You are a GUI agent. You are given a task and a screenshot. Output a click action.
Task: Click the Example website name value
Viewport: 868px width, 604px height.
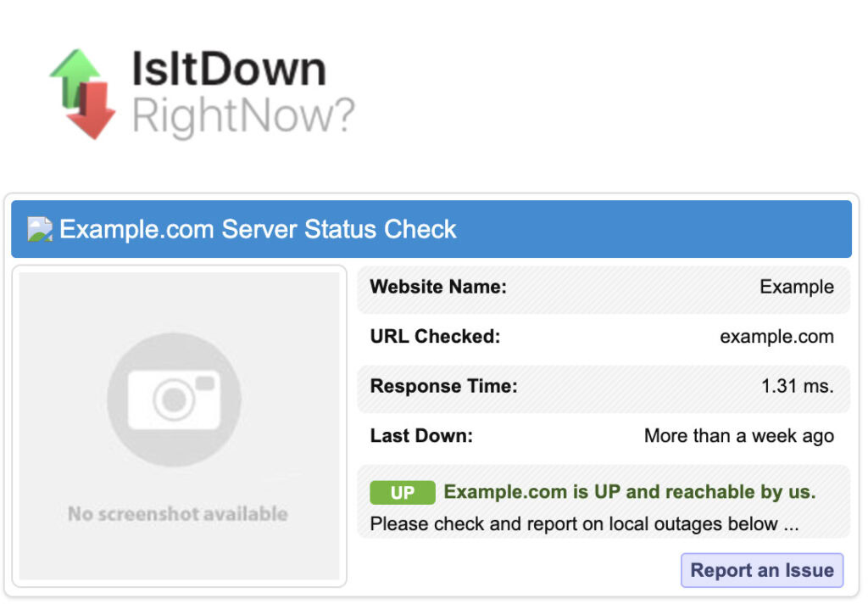click(x=797, y=287)
